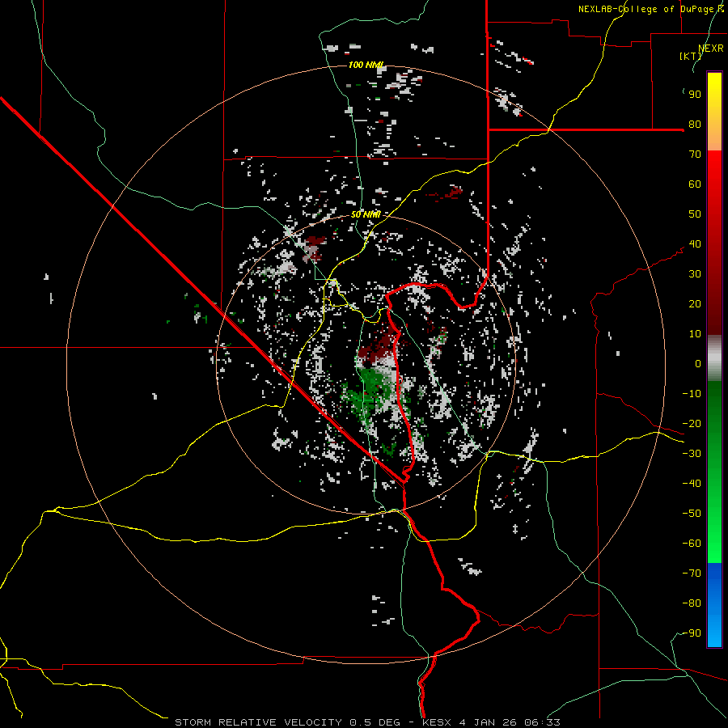
Task: Click the -50 value on velocity scale
Action: 692,514
